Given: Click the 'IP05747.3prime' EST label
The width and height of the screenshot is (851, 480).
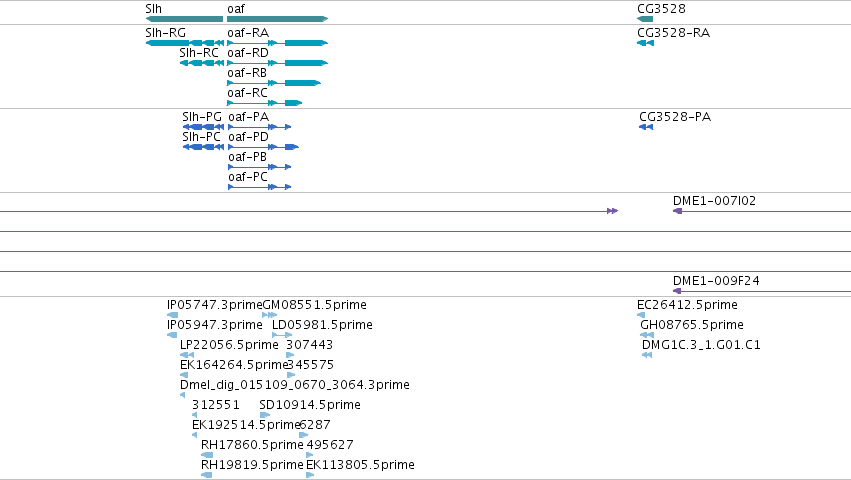Looking at the screenshot, I should coord(215,305).
